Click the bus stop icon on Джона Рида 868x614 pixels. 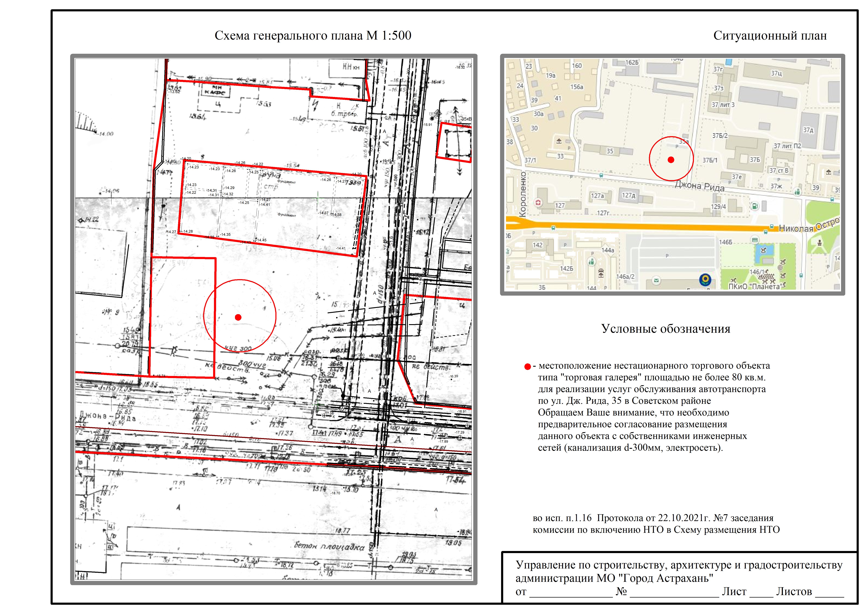coord(601,175)
